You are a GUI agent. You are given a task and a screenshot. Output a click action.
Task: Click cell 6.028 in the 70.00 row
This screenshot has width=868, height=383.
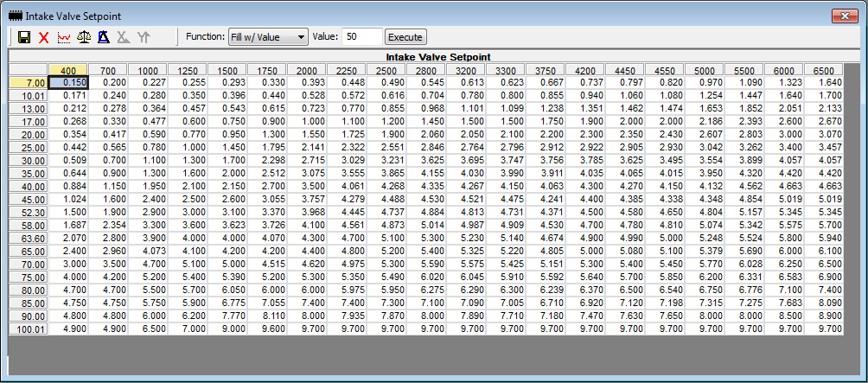(x=744, y=265)
